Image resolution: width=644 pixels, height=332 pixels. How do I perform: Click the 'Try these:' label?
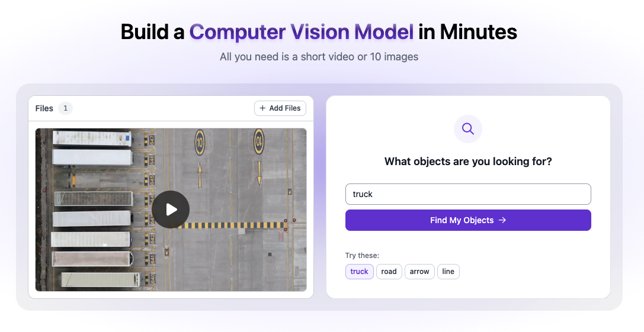point(362,256)
